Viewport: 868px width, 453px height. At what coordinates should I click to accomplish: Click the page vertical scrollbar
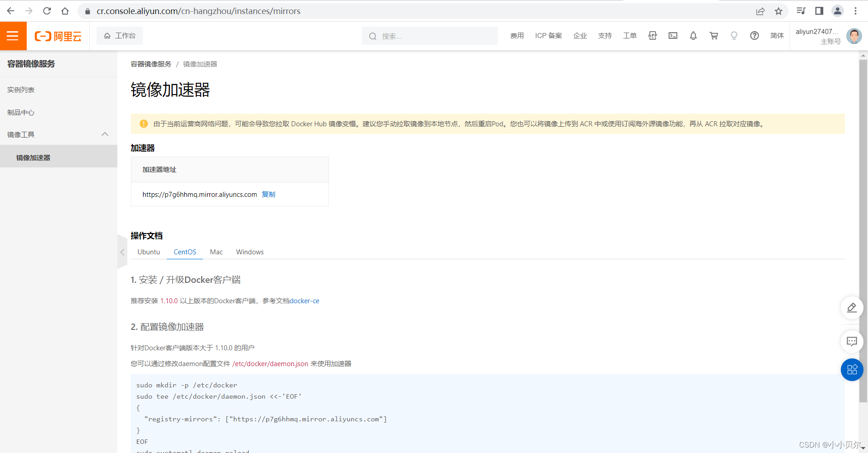click(863, 231)
